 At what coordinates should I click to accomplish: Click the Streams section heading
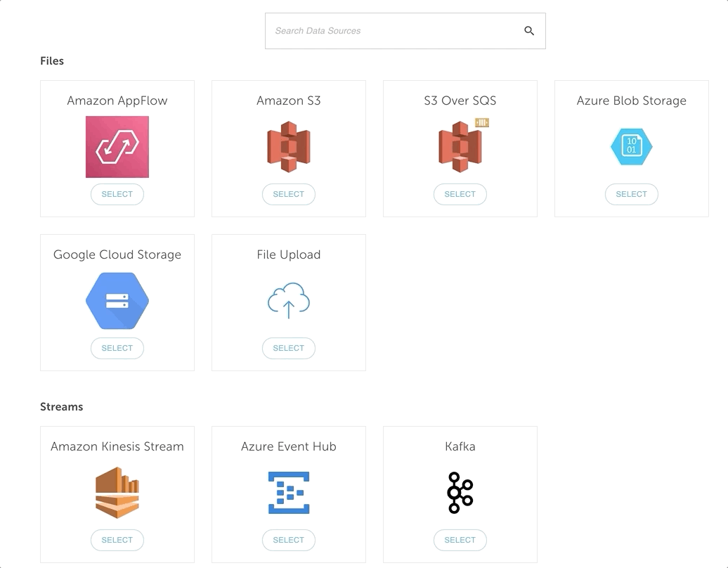coord(61,406)
